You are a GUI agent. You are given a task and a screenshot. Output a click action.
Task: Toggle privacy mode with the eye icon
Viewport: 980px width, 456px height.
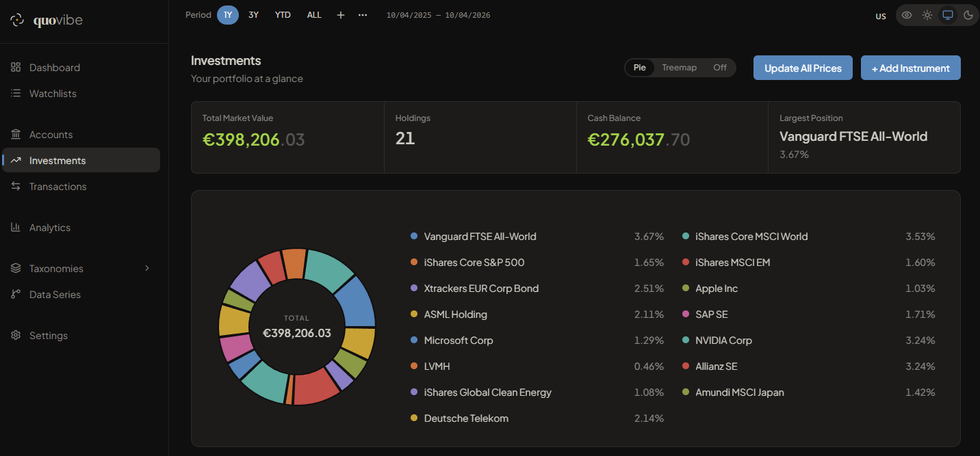(907, 15)
